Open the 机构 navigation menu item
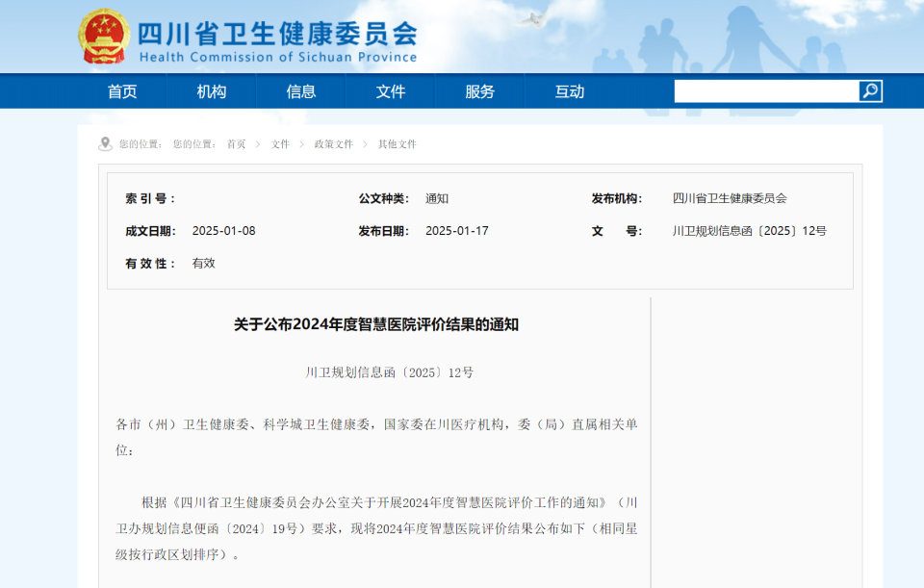 click(212, 91)
